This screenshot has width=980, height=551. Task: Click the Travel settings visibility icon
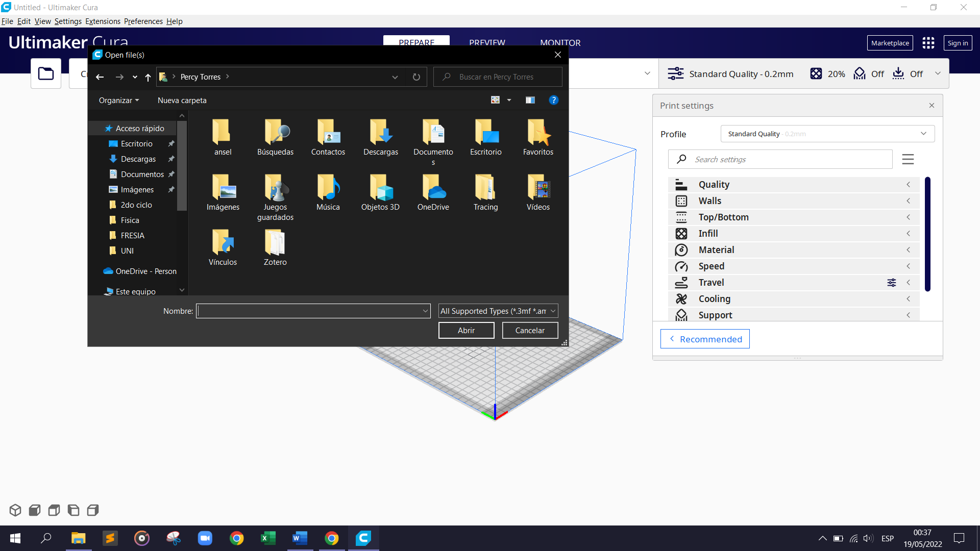pyautogui.click(x=891, y=283)
